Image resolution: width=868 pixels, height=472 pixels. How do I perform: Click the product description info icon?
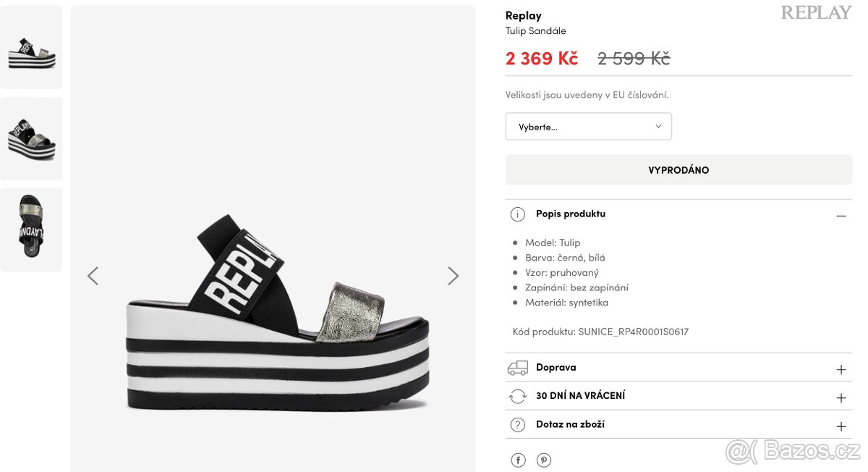518,214
